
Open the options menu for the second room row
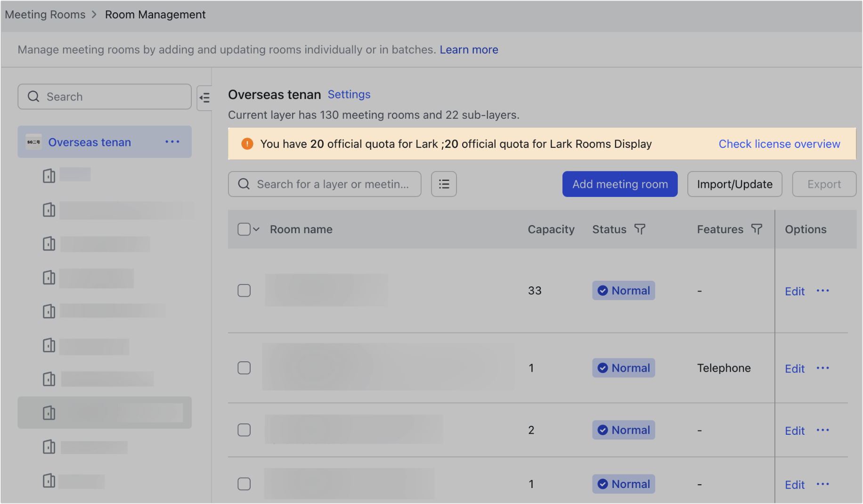822,368
